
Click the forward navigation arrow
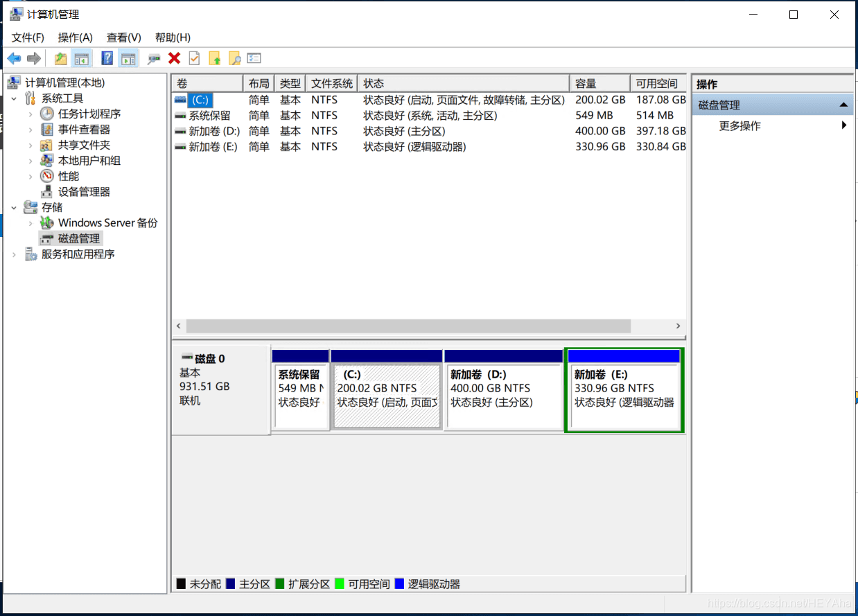point(33,58)
